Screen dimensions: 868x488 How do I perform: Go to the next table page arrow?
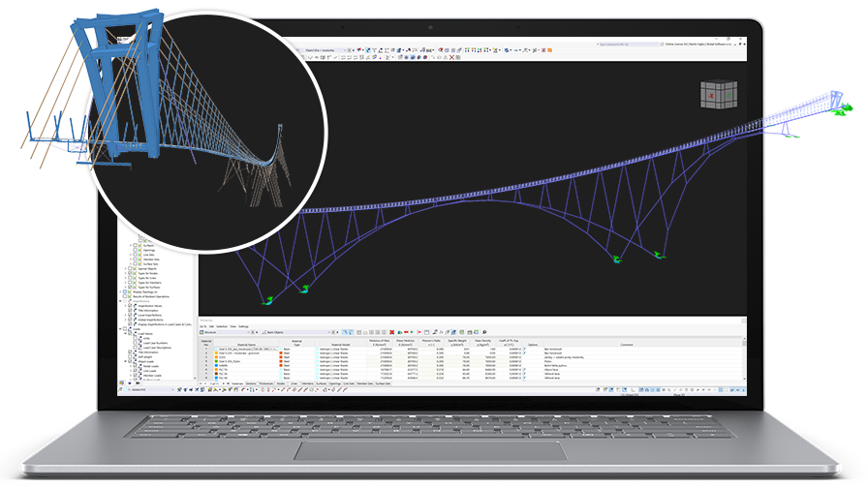click(224, 383)
